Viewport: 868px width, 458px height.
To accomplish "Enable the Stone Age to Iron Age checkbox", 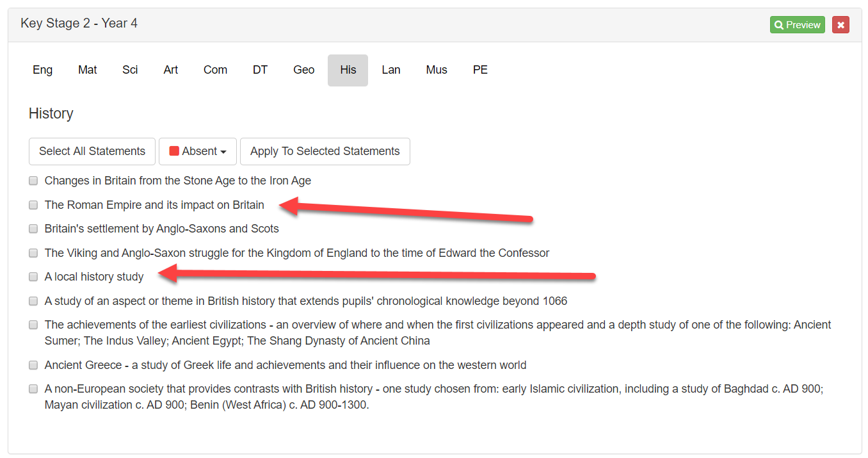I will [x=33, y=181].
